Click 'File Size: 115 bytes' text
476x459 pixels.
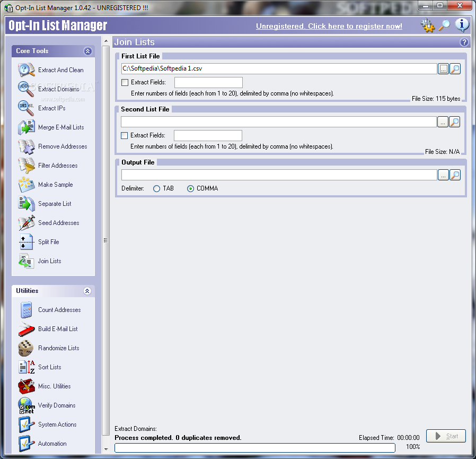(x=436, y=99)
